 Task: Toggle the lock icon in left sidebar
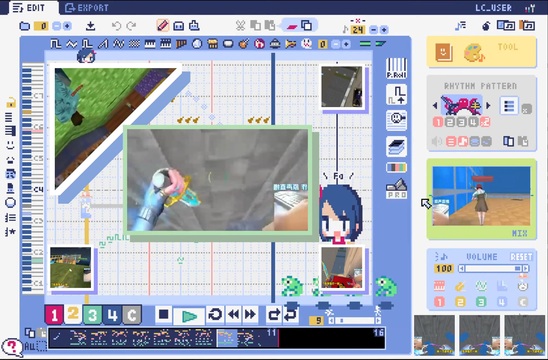tap(10, 103)
